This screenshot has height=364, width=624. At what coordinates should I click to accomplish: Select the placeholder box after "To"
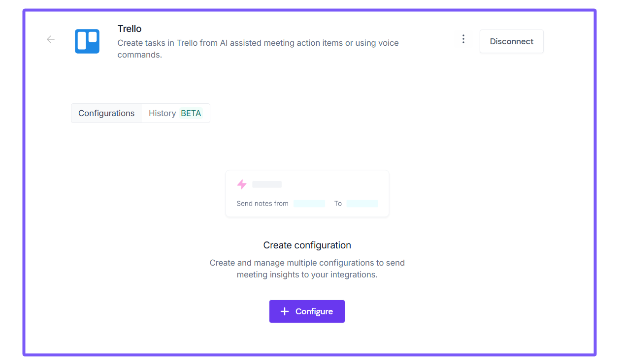362,204
